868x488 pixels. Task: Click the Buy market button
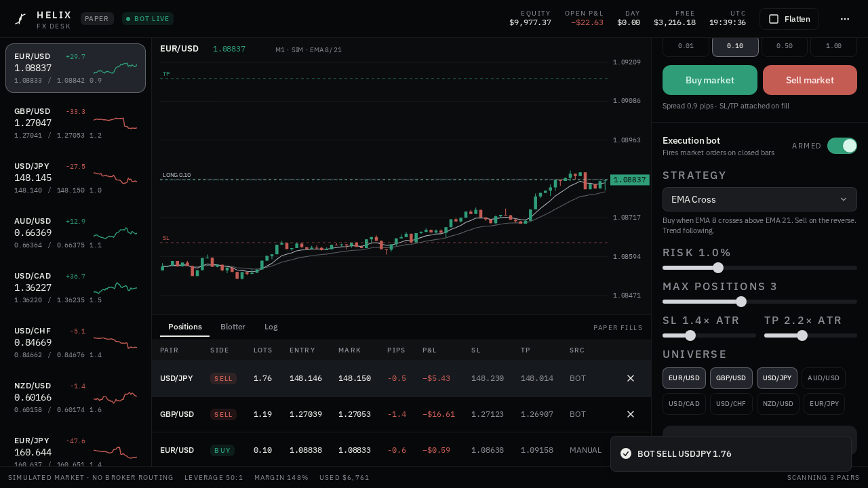pyautogui.click(x=710, y=80)
